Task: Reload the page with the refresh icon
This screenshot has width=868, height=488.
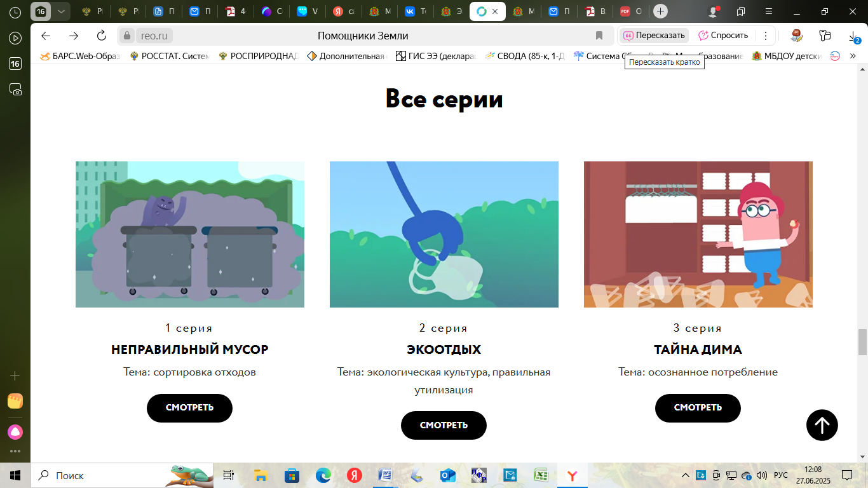Action: pos(101,36)
